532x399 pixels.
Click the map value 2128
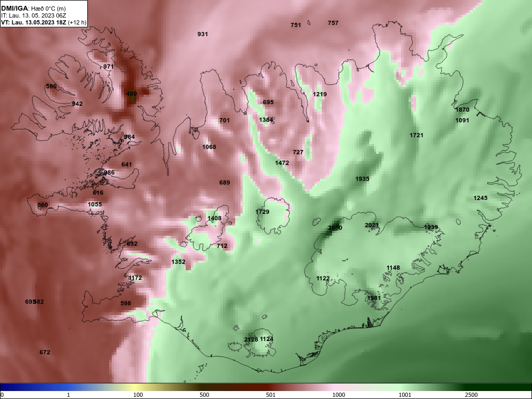pos(251,339)
